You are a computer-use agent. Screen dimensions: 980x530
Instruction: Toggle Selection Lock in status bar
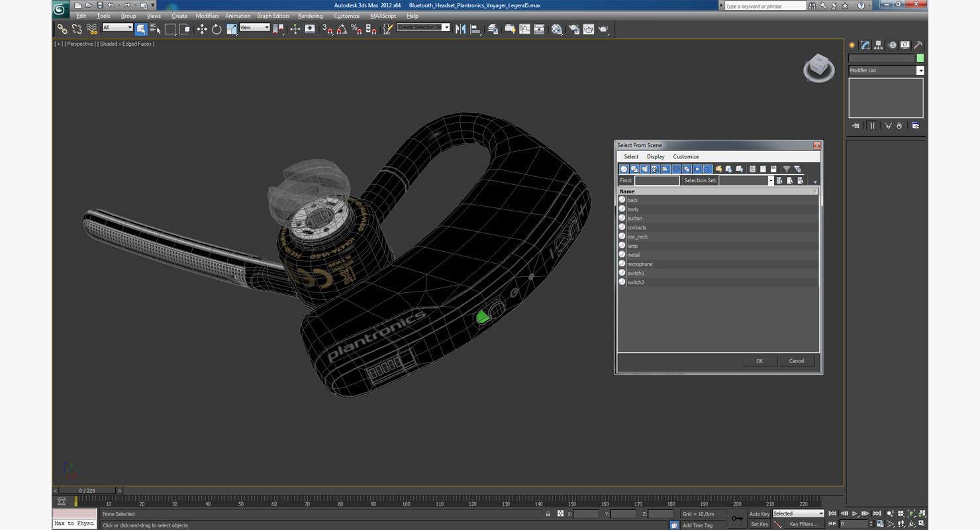point(548,513)
